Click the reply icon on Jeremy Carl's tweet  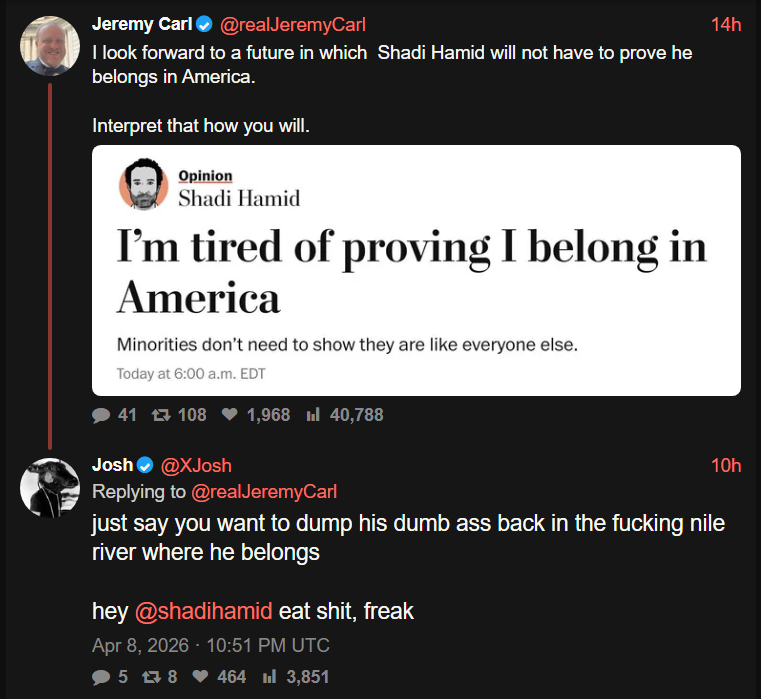[101, 414]
